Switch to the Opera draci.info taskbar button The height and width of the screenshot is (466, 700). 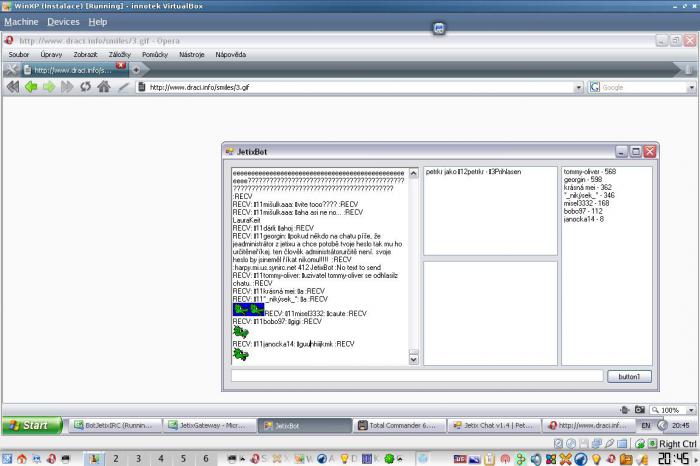click(588, 425)
